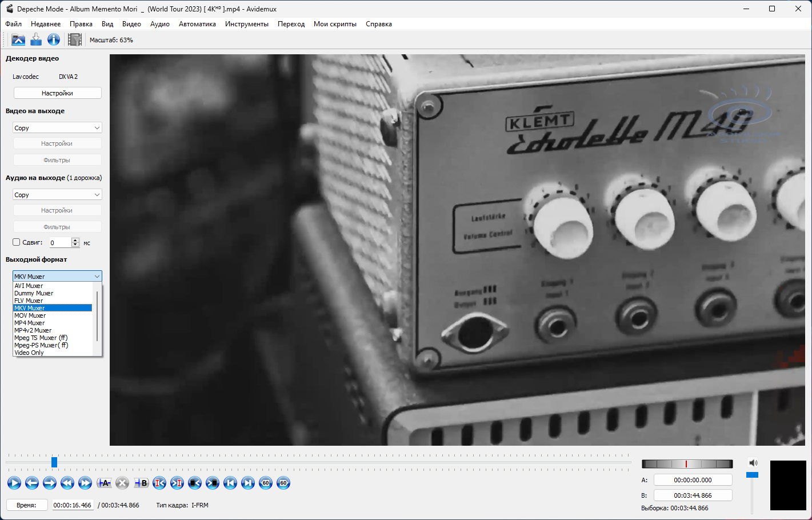The width and height of the screenshot is (812, 520).
Task: Click the decoder Настройки button
Action: coord(57,93)
